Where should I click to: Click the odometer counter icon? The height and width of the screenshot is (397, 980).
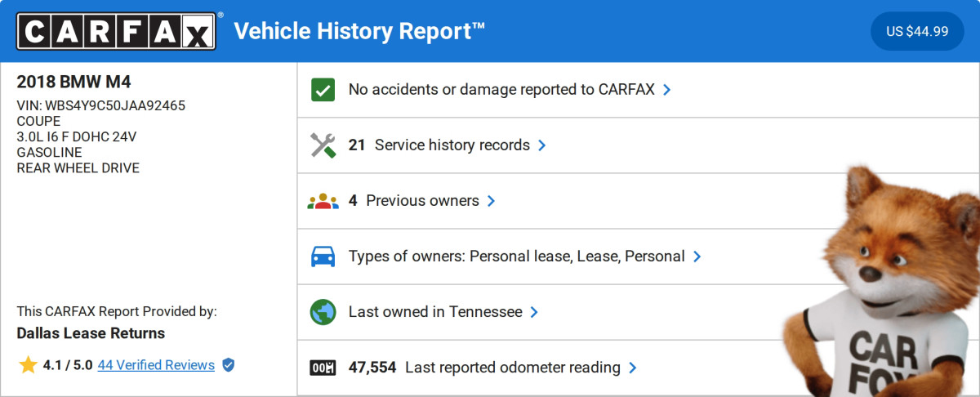[323, 368]
